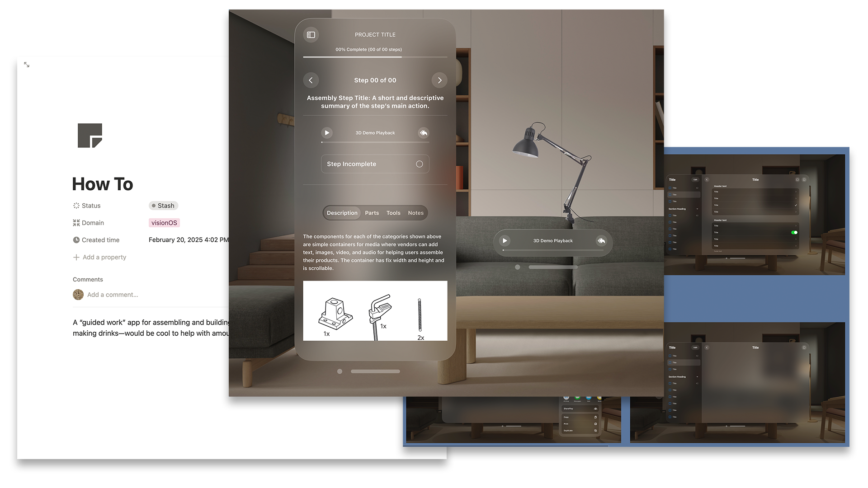Click Add a property

point(100,257)
